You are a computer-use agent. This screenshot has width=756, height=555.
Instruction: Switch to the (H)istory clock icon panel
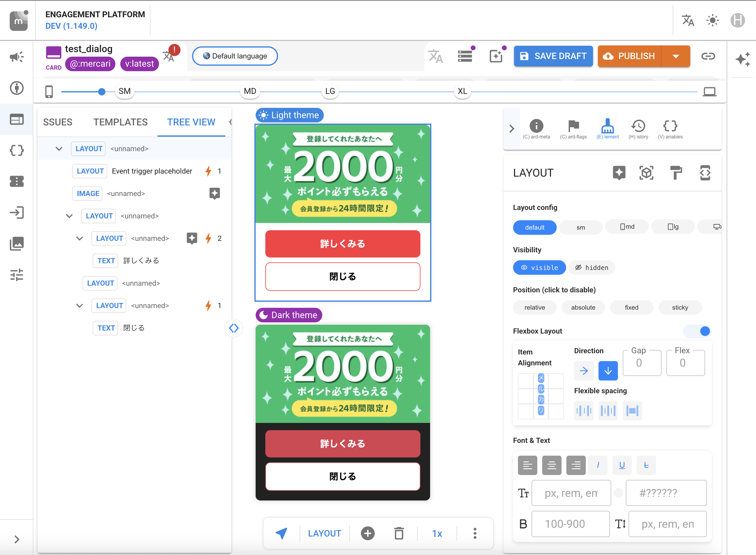point(638,128)
